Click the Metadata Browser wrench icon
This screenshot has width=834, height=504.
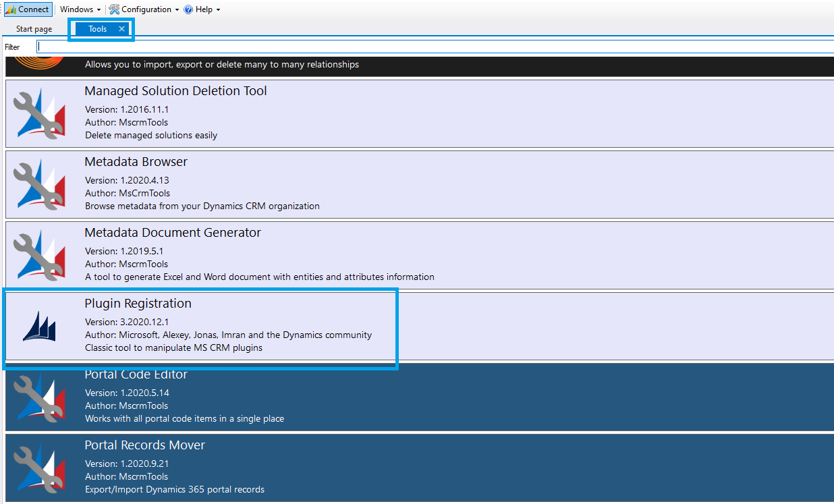pyautogui.click(x=39, y=184)
